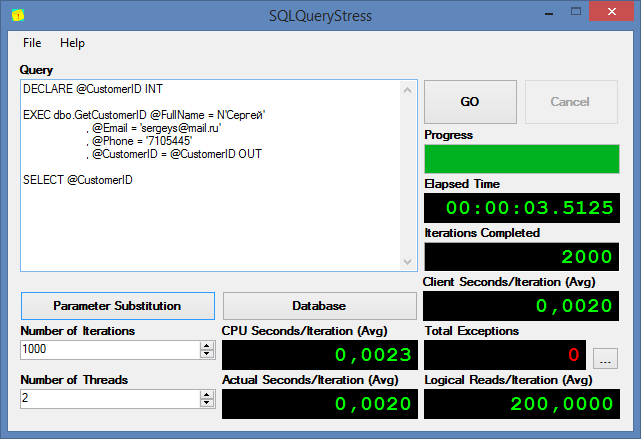The width and height of the screenshot is (641, 439).
Task: Open Parameter Substitution dialog
Action: [118, 306]
